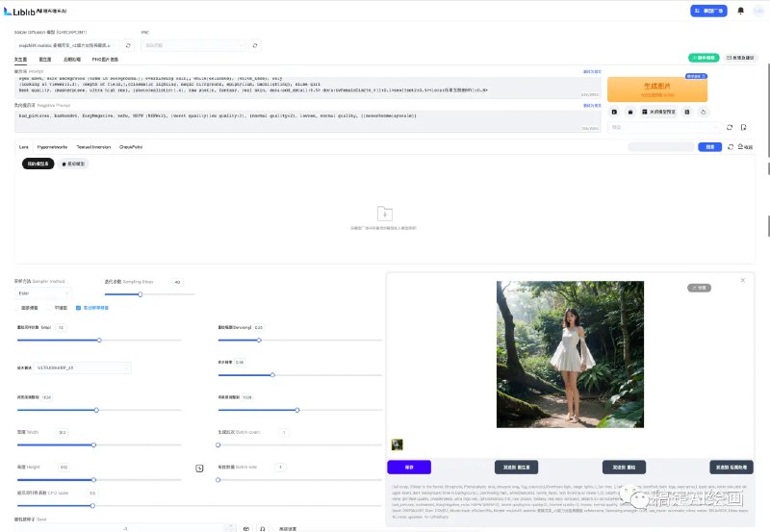Click blue button in top right header
Image resolution: width=770 pixels, height=532 pixels.
pos(708,11)
